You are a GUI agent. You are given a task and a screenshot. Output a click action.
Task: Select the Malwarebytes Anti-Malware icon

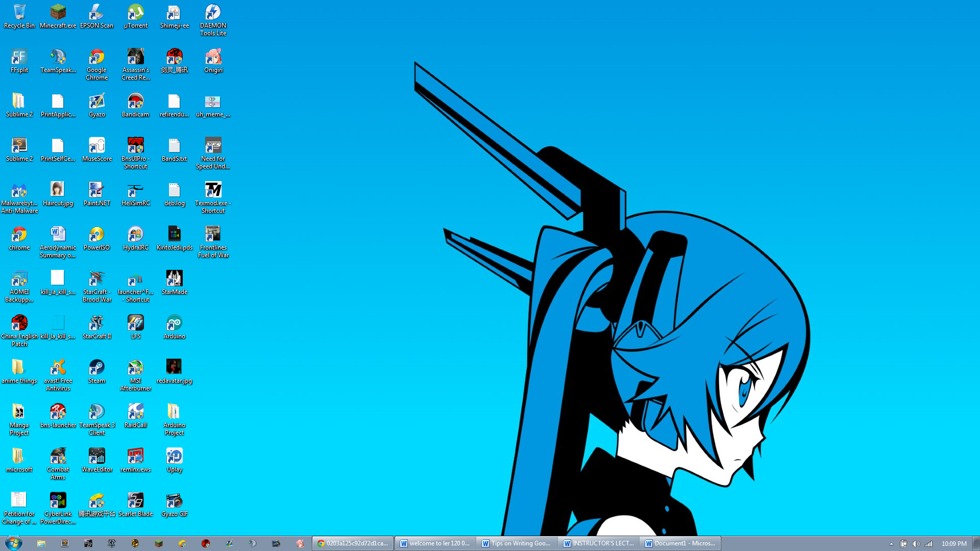point(19,197)
